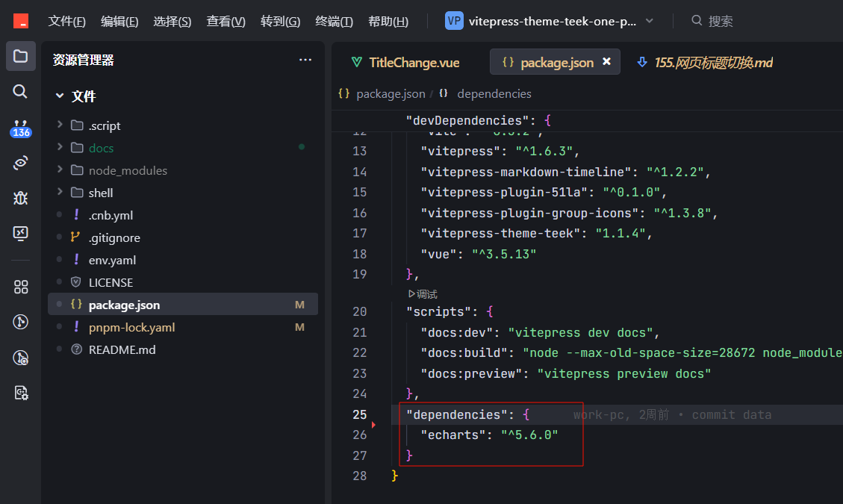Open the 选择(S) menu
The height and width of the screenshot is (504, 843).
[172, 21]
